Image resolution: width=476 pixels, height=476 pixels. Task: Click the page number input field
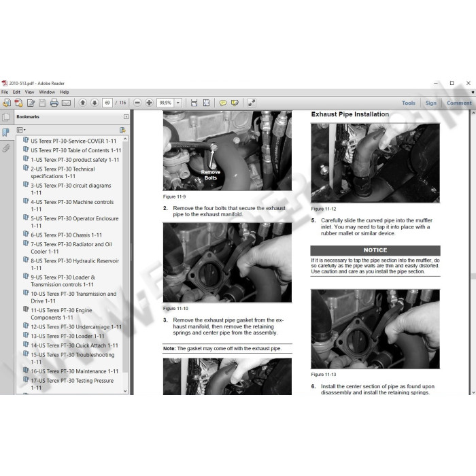coord(107,103)
